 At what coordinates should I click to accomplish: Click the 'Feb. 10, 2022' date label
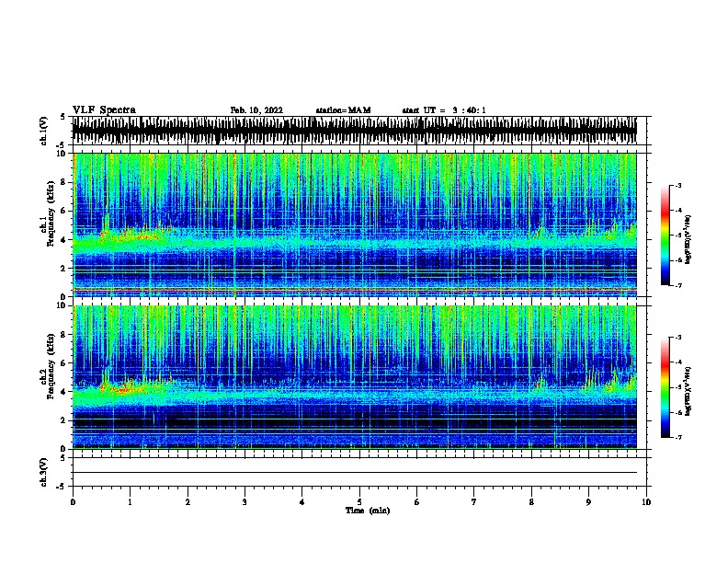click(256, 110)
